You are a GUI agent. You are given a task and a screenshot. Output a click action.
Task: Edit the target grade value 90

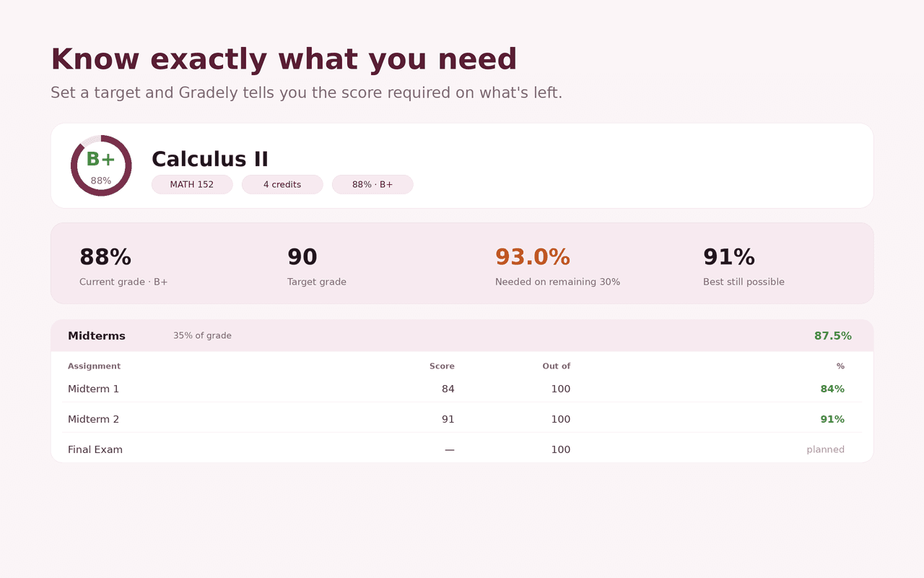point(302,257)
